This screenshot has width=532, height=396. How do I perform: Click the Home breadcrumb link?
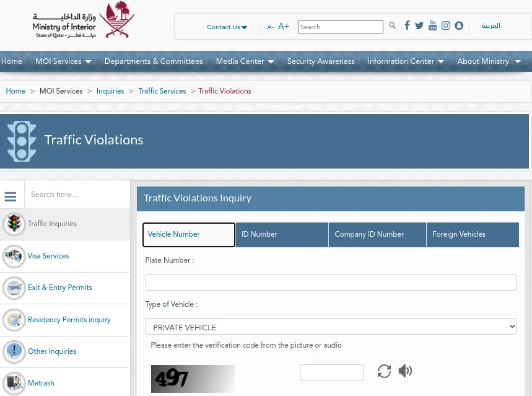(x=15, y=91)
